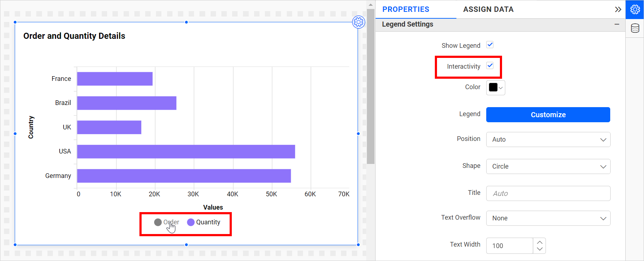This screenshot has width=644, height=261.
Task: Collapse the properties panel with double chevron
Action: 618,9
